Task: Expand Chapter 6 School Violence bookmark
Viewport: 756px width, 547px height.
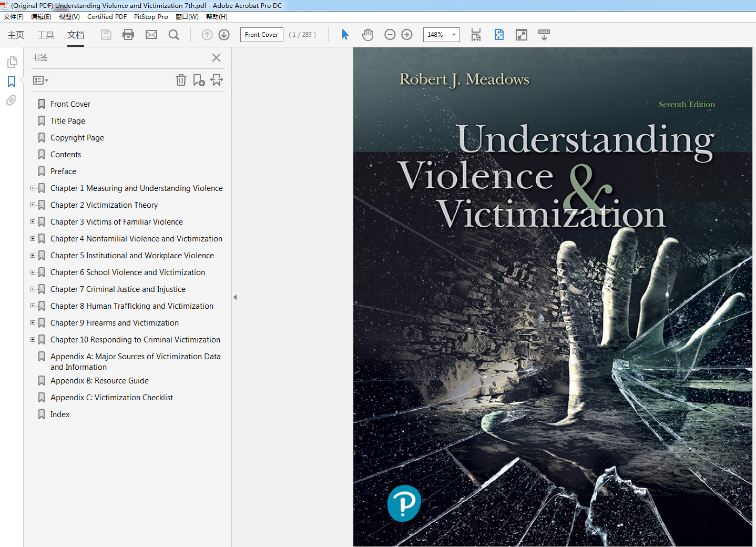Action: 33,272
